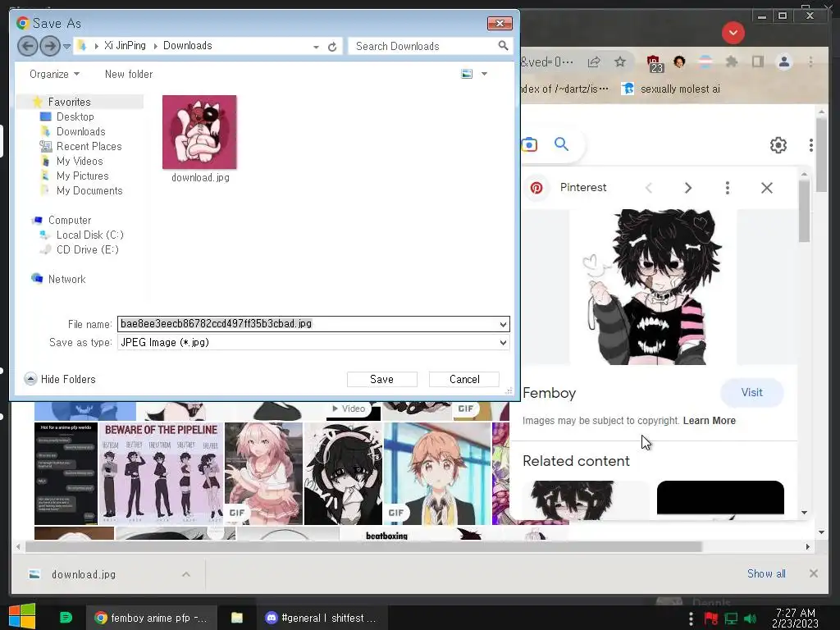Open the sexually molest ai bookmark
The height and width of the screenshot is (630, 840).
[x=670, y=89]
